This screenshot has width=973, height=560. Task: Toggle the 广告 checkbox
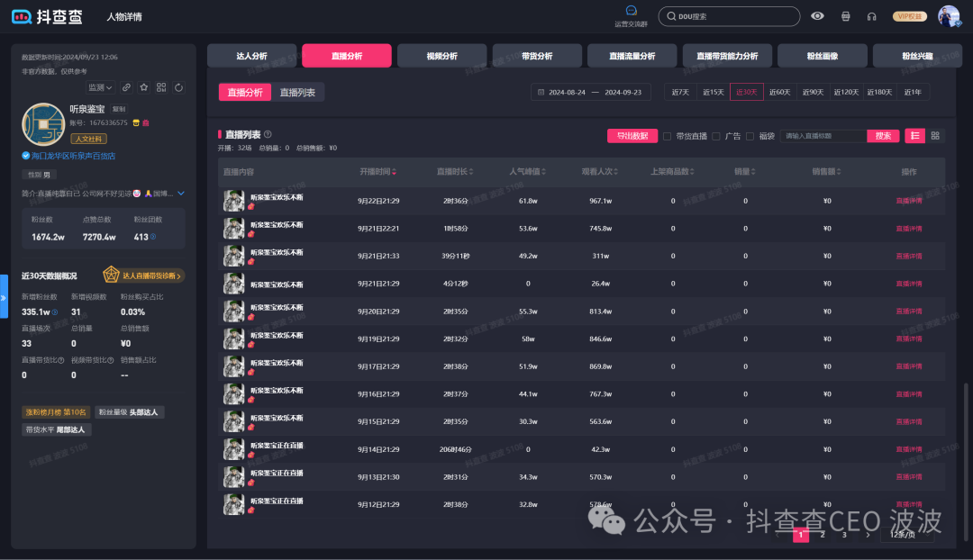pyautogui.click(x=716, y=136)
